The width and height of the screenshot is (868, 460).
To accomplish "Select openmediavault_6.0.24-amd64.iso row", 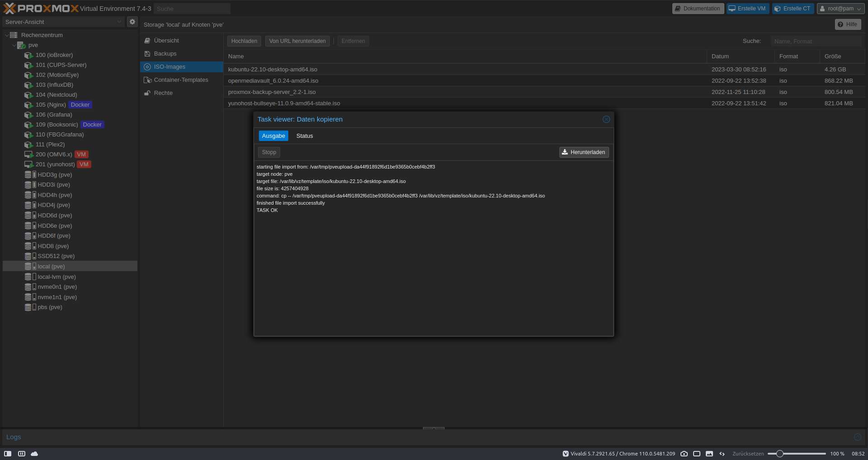I will point(544,81).
